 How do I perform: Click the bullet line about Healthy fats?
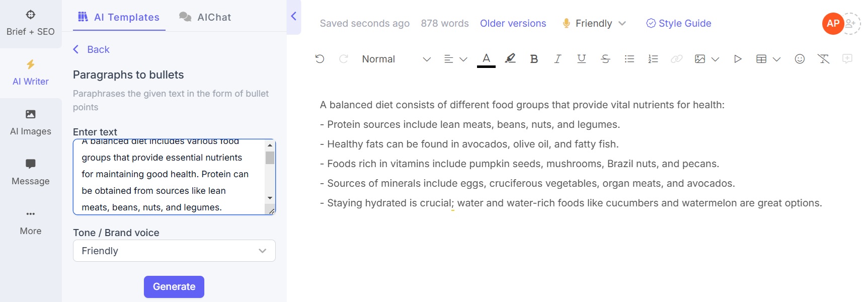click(x=469, y=144)
